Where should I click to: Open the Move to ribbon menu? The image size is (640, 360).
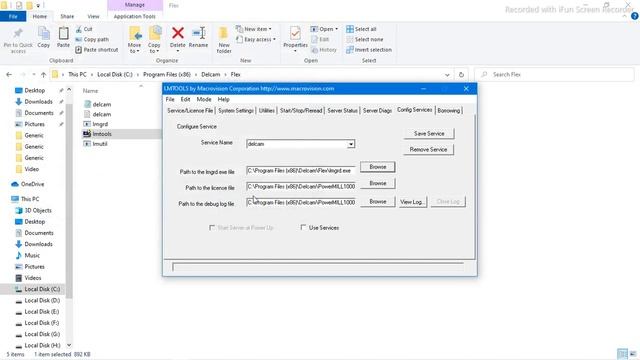[x=134, y=40]
